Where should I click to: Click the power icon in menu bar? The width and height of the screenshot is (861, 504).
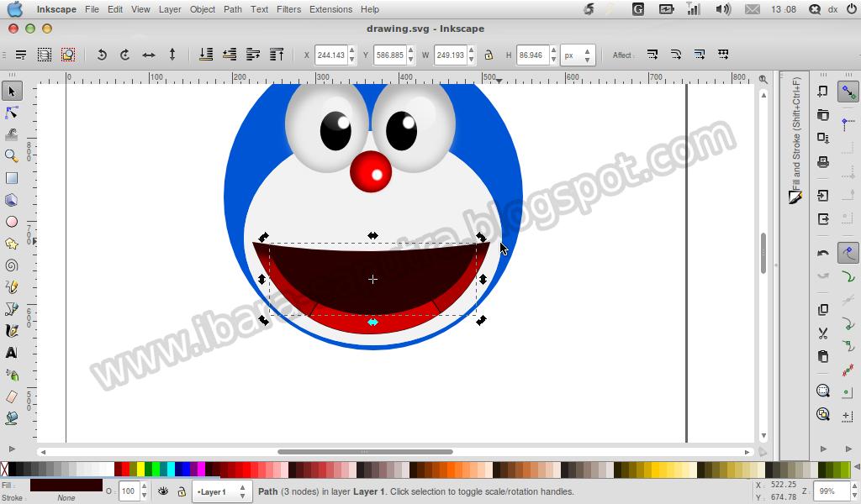click(851, 9)
